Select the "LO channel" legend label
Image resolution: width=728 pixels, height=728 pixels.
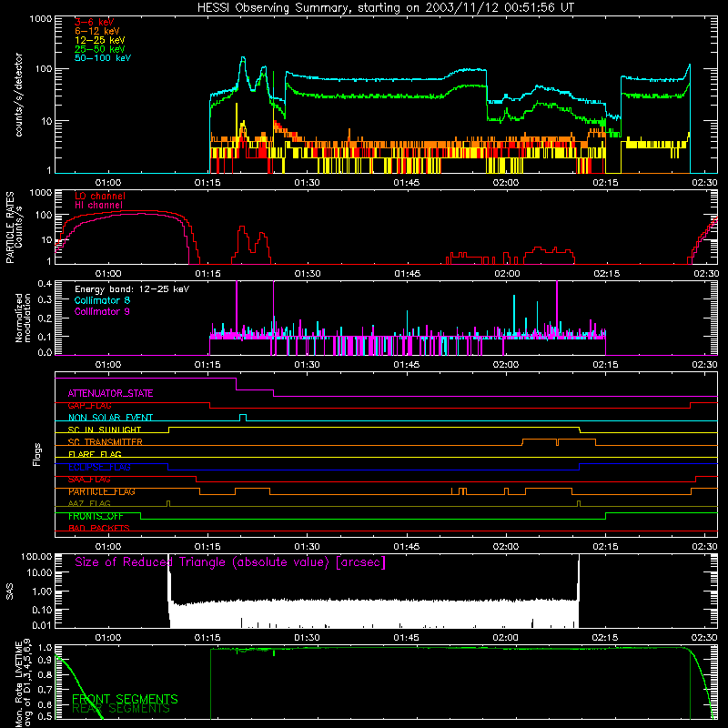pos(100,196)
